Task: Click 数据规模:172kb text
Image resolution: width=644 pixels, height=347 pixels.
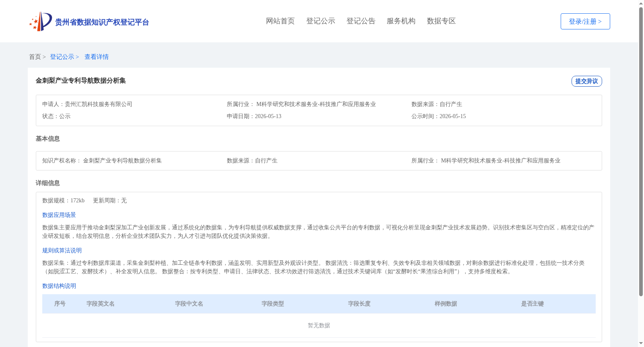Action: point(63,200)
